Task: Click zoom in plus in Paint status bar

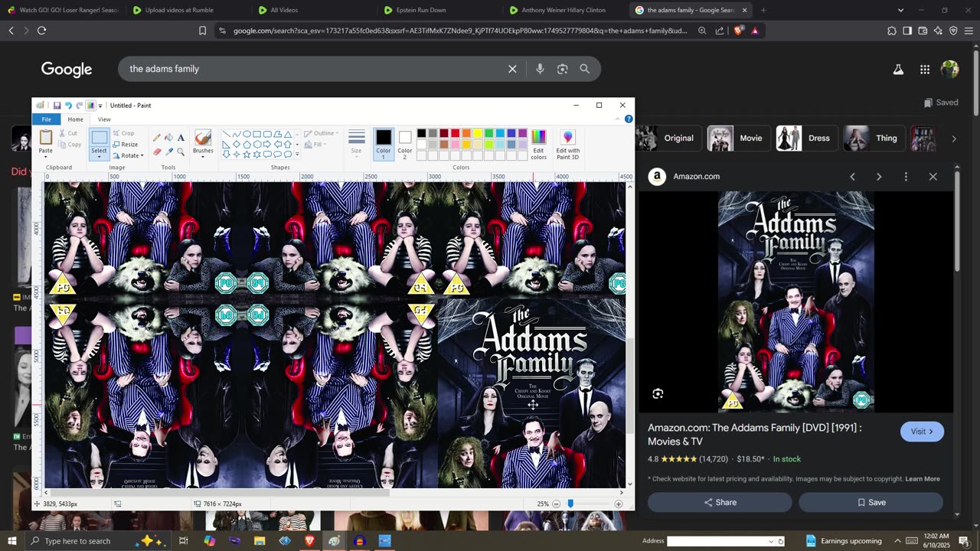Action: point(619,504)
